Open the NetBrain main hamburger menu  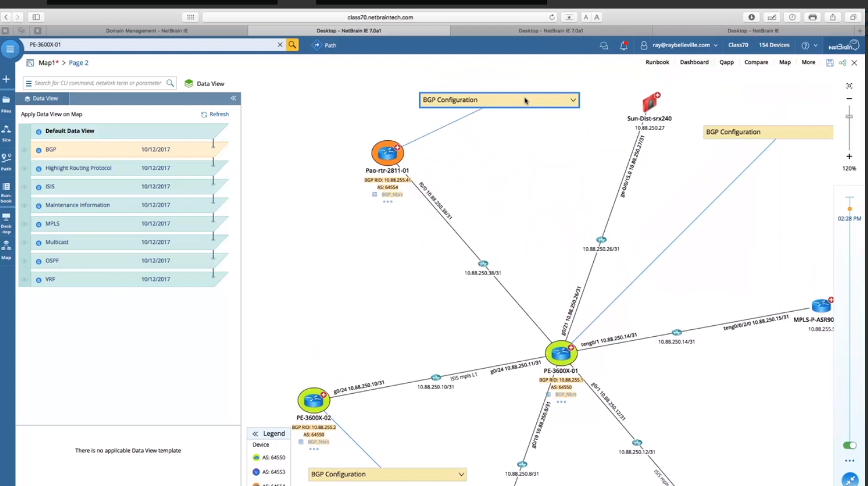(x=10, y=49)
